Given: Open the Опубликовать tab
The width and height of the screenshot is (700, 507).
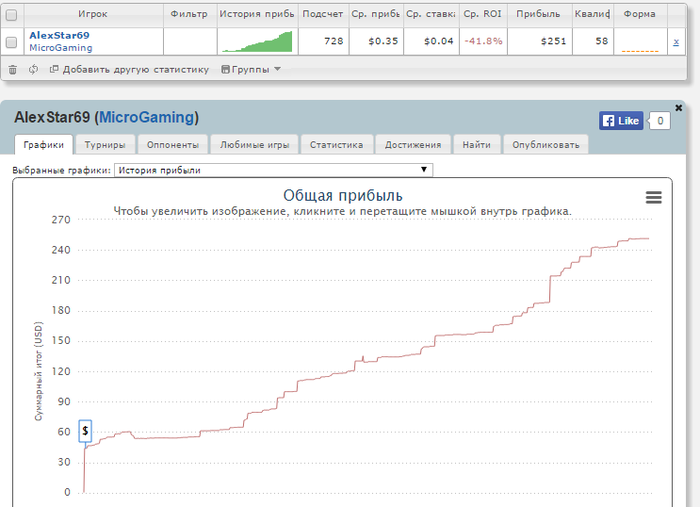Looking at the screenshot, I should tap(546, 145).
